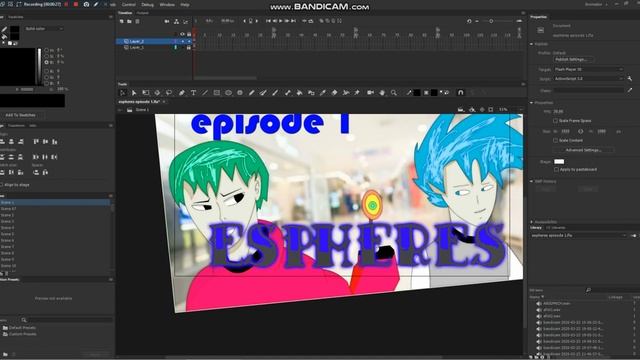
Task: Click the Edit Symbols icon above stage
Action: [x=472, y=109]
